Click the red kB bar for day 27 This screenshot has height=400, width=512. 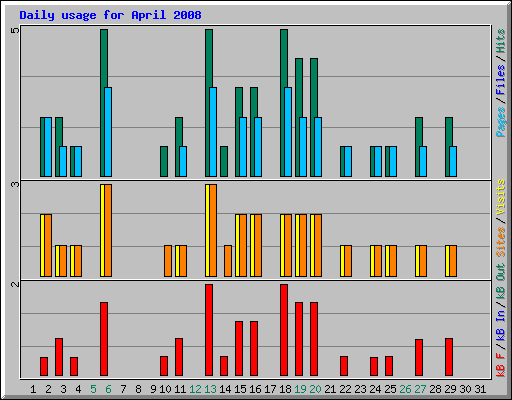coord(419,358)
